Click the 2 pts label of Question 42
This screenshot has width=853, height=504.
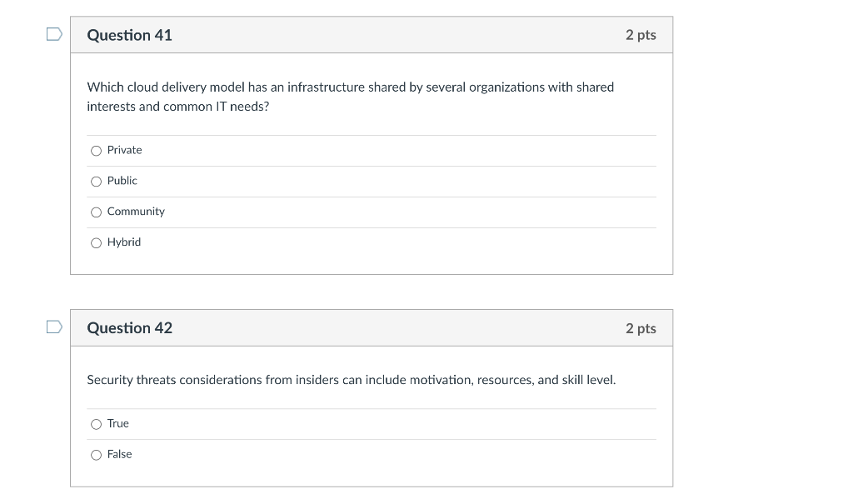point(641,328)
